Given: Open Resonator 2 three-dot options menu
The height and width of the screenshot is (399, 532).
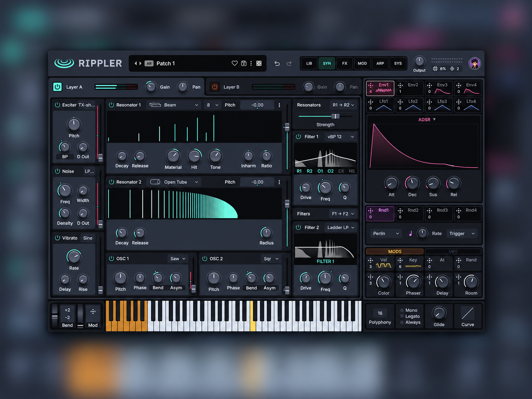Looking at the screenshot, I should 279,182.
